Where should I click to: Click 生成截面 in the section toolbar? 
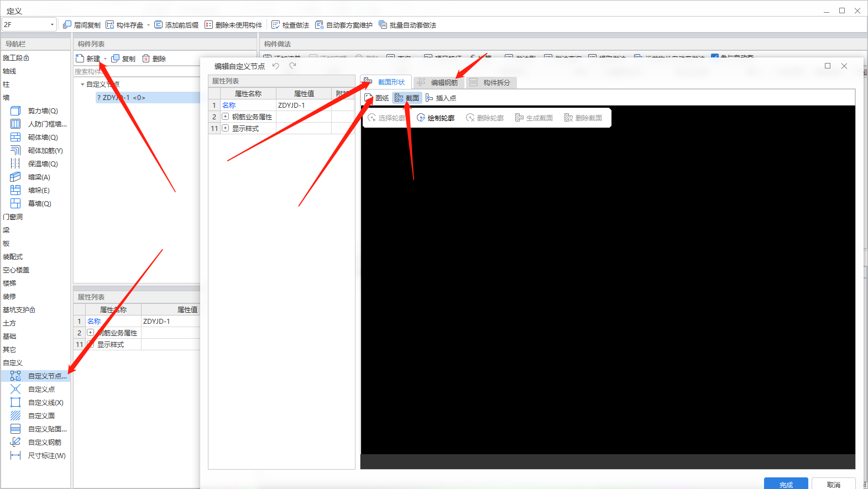(534, 118)
